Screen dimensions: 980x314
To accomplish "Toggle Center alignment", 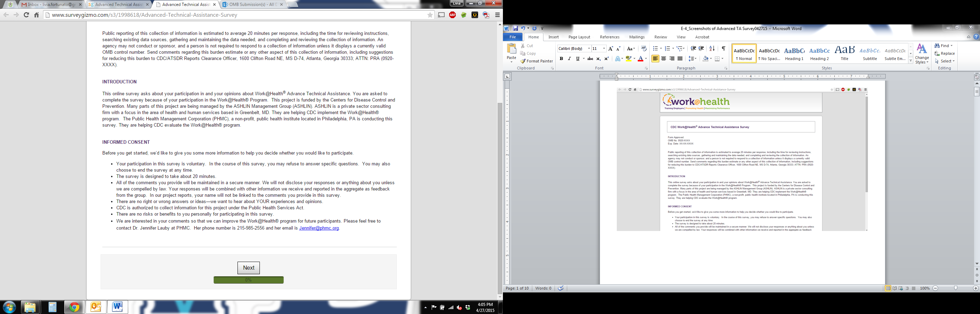I will click(664, 59).
